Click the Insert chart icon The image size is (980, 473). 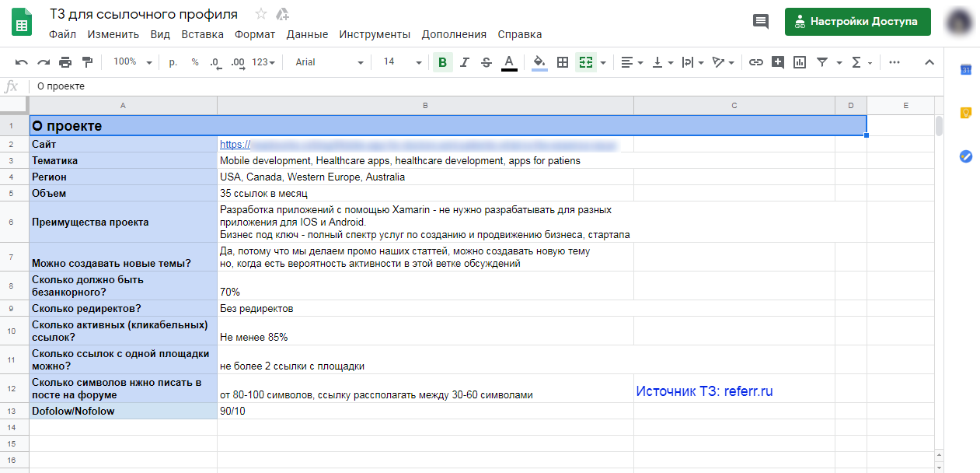[800, 62]
